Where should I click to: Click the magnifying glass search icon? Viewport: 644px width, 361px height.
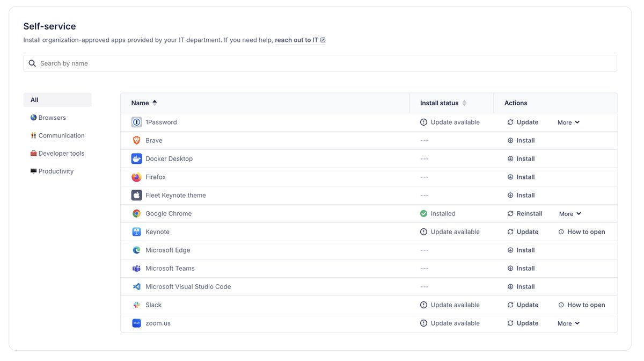point(32,63)
